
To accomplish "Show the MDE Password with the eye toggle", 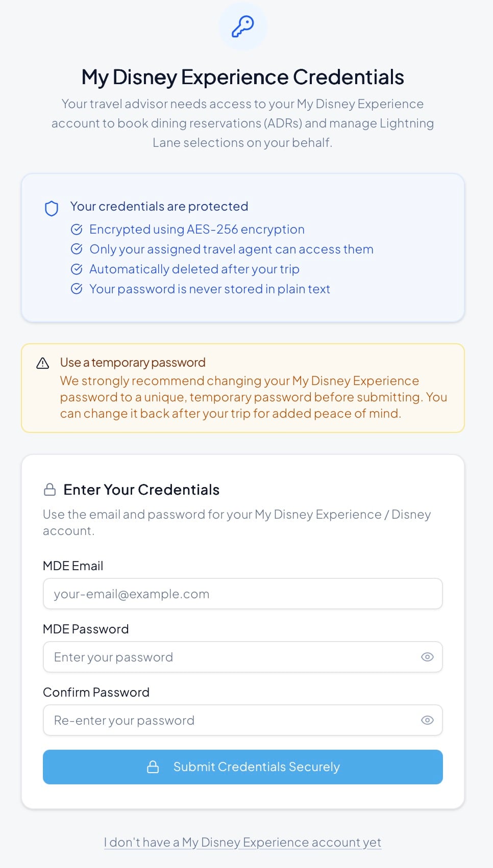I will (x=427, y=657).
